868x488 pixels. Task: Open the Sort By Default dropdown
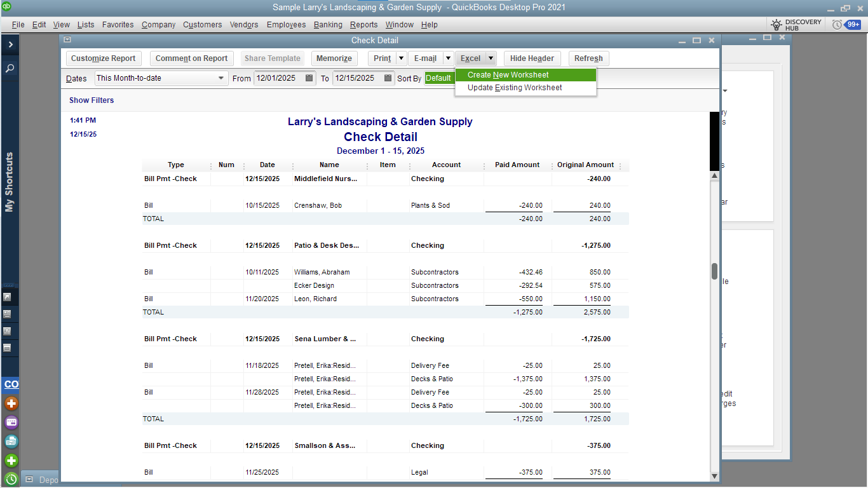click(439, 78)
